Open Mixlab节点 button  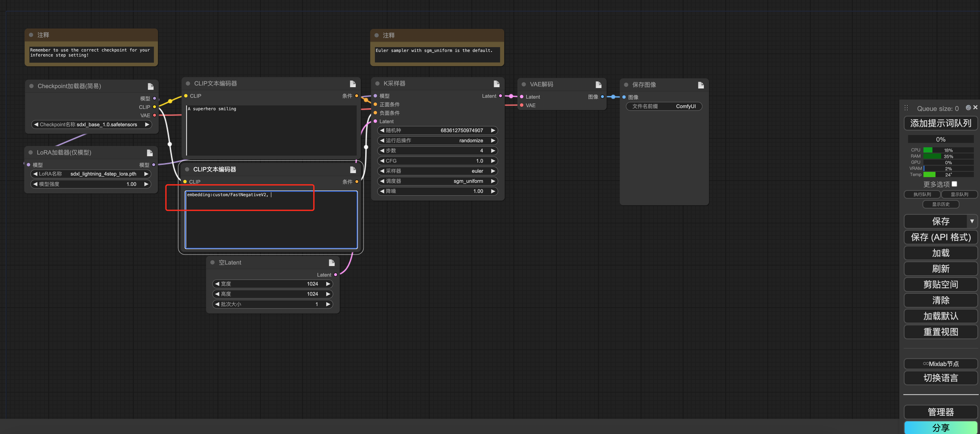[x=941, y=364]
